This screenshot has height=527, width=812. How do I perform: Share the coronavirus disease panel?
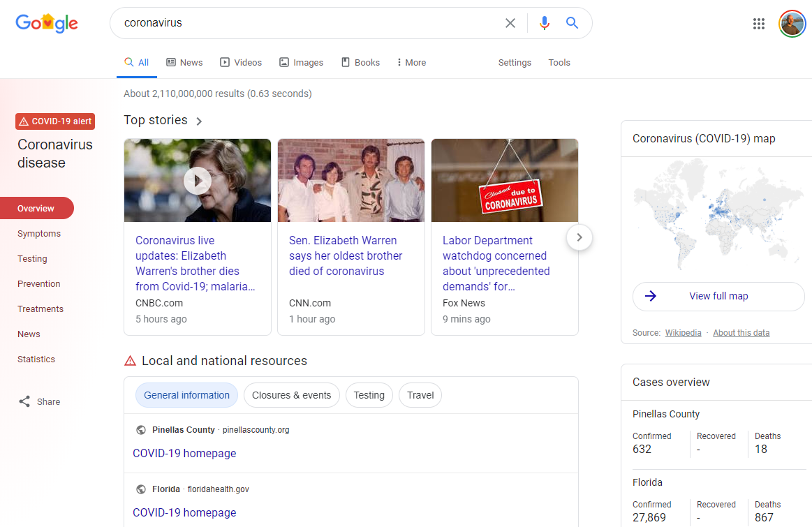point(39,401)
